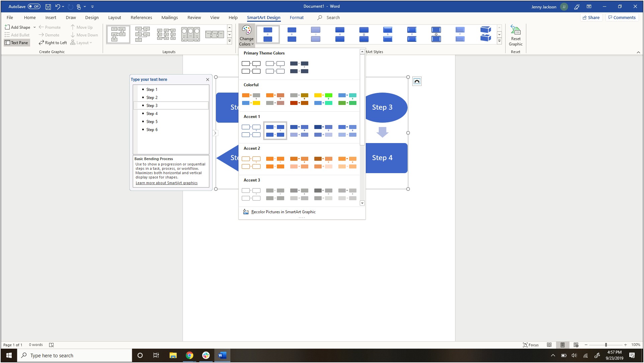Select Step 3 in the text pane
The image size is (644, 363).
point(152,105)
